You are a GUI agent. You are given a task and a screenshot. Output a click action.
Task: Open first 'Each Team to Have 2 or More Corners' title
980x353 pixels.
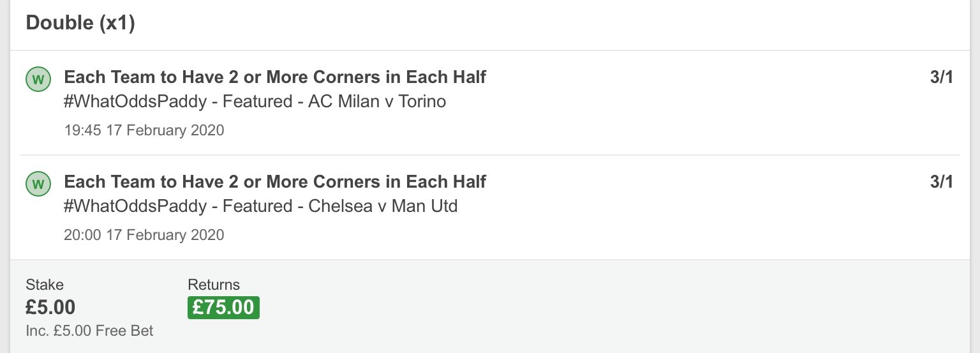click(x=275, y=77)
